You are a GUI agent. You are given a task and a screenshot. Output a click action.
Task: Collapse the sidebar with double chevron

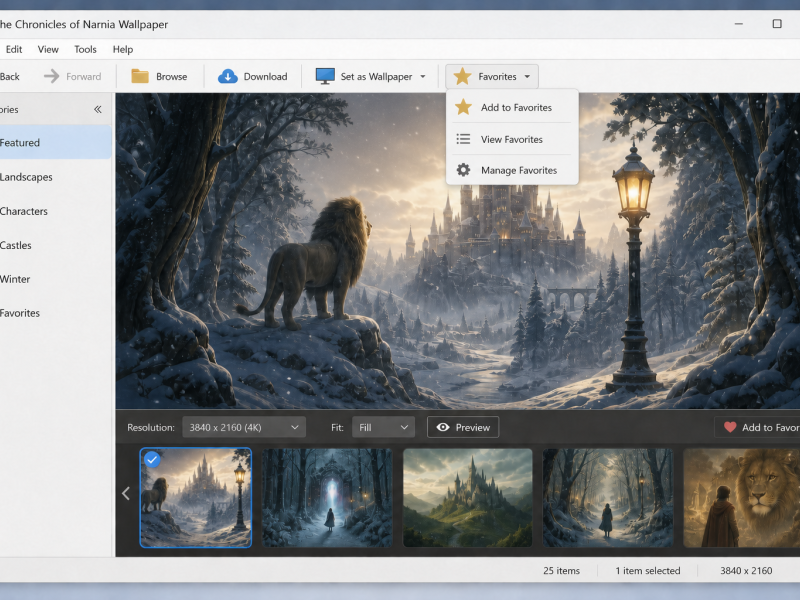pos(97,109)
